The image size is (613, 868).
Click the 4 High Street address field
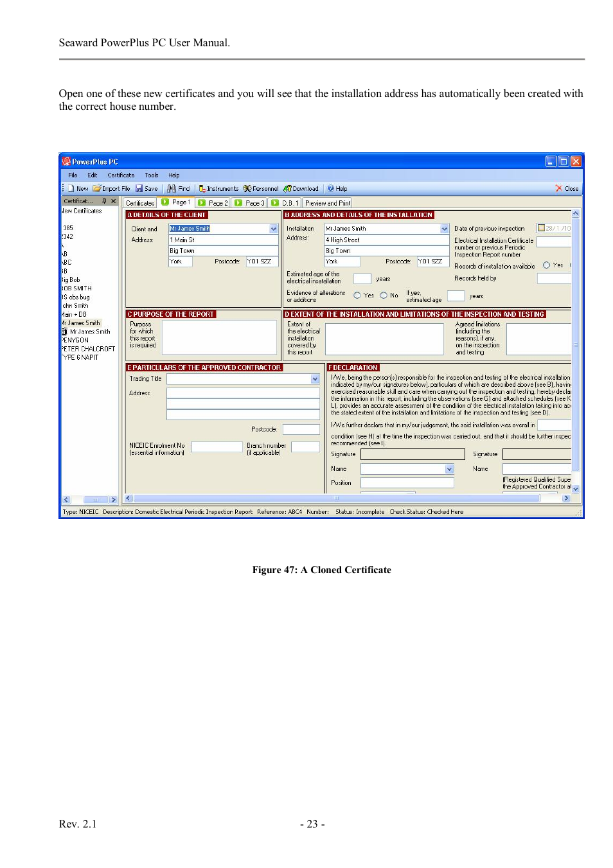click(x=387, y=240)
